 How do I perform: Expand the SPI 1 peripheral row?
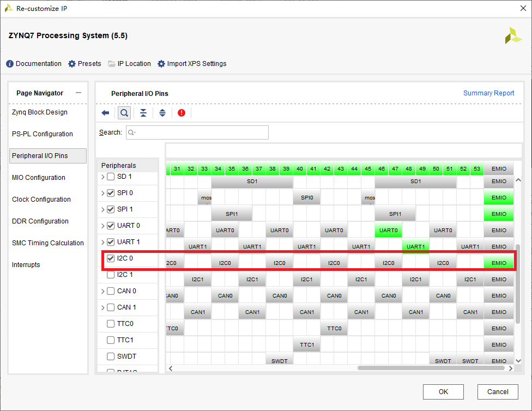[x=103, y=209]
